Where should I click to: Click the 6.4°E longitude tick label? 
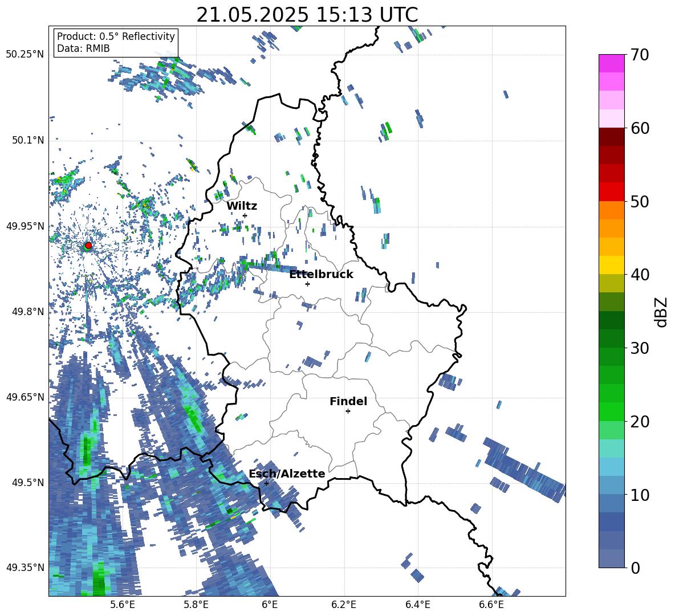[418, 605]
